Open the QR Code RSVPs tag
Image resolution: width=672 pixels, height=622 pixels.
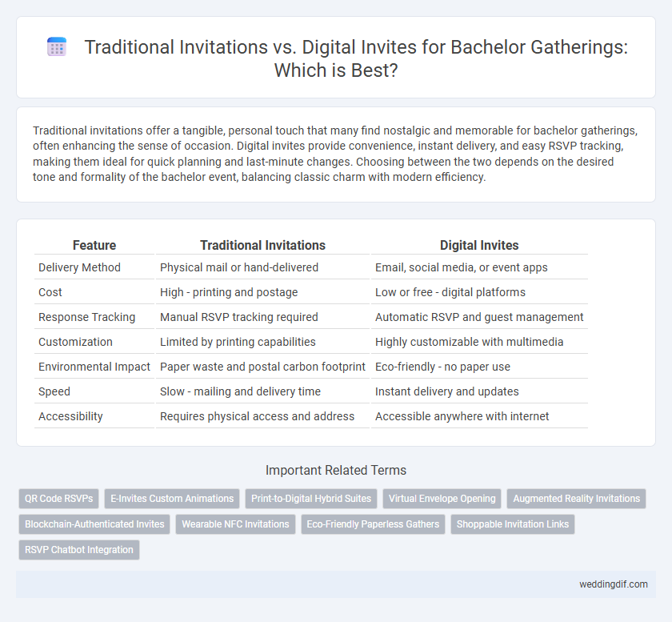point(58,499)
